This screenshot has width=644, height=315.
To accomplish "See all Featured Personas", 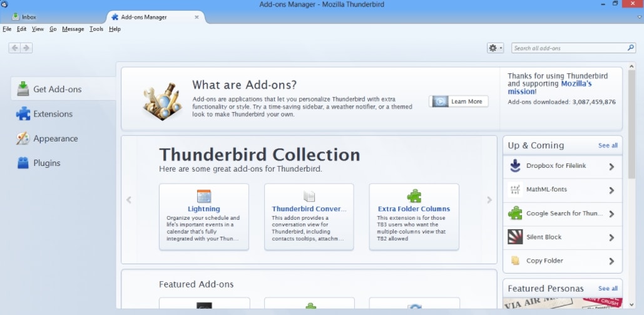I will click(x=608, y=289).
